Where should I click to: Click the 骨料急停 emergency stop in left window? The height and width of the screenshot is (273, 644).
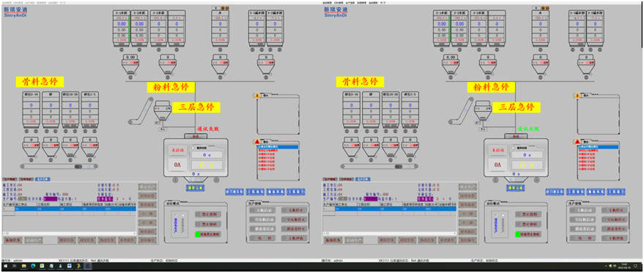40,81
